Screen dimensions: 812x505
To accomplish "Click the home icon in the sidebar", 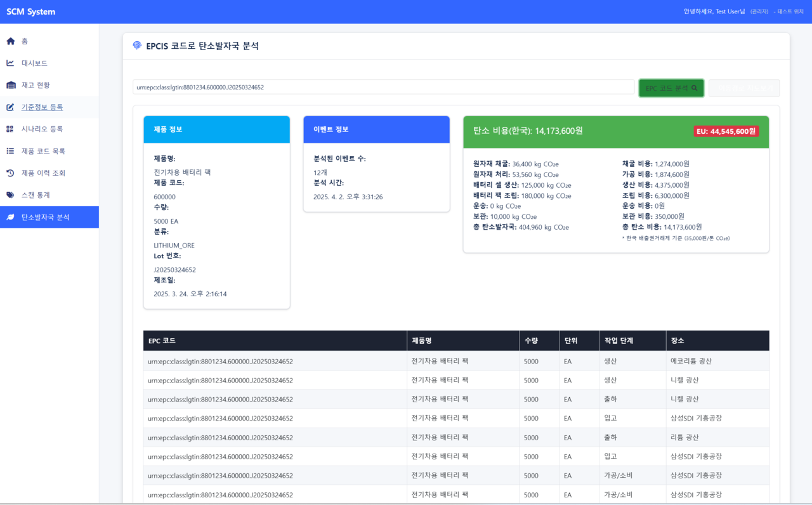I will click(x=10, y=41).
